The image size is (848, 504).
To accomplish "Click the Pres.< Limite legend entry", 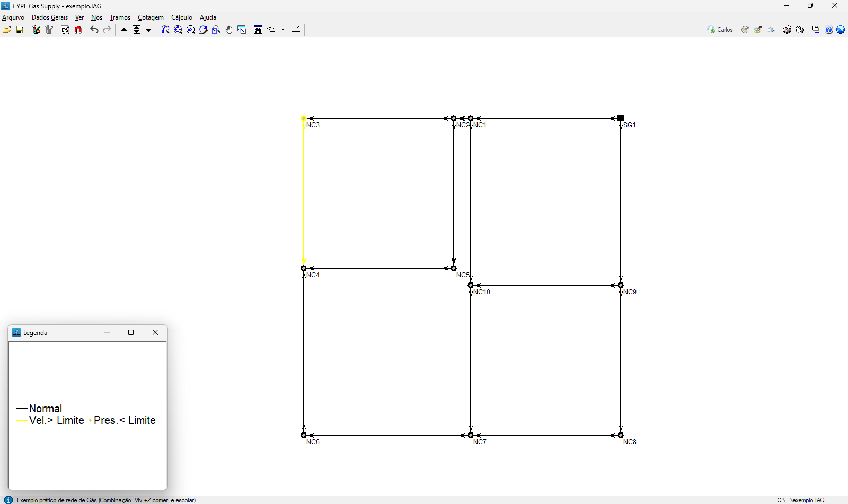I will click(122, 420).
